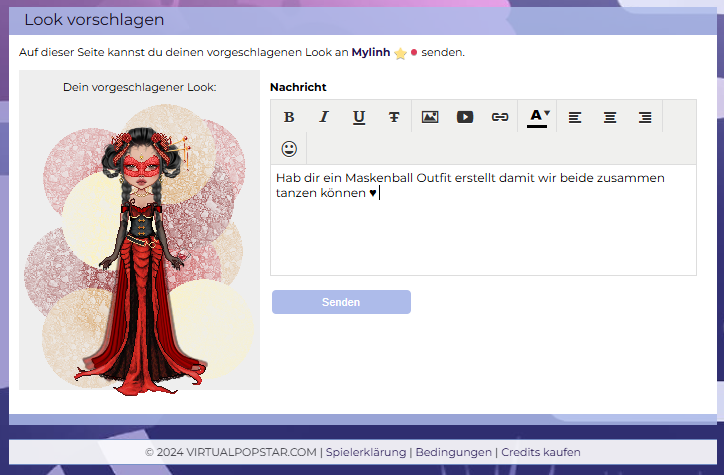Align message text to the left

(x=575, y=117)
